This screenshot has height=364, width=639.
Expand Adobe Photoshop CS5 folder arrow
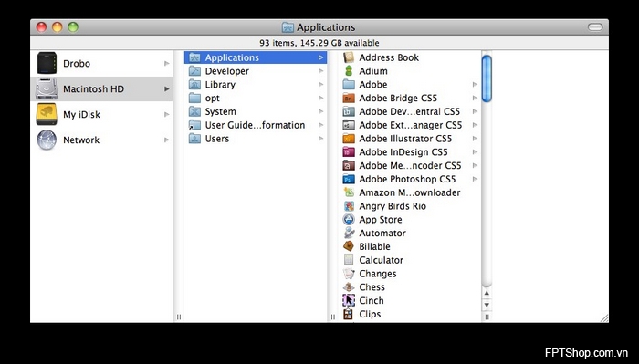coord(475,179)
